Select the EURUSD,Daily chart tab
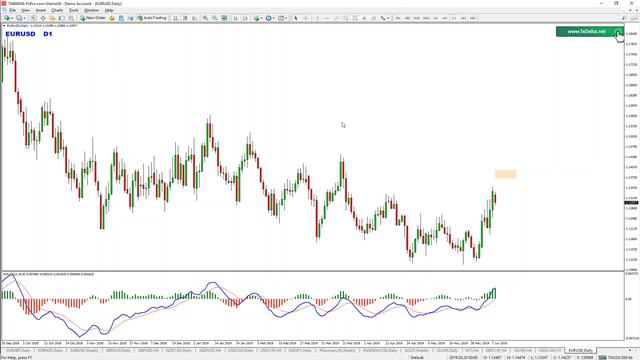The width and height of the screenshot is (640, 360). 580,351
